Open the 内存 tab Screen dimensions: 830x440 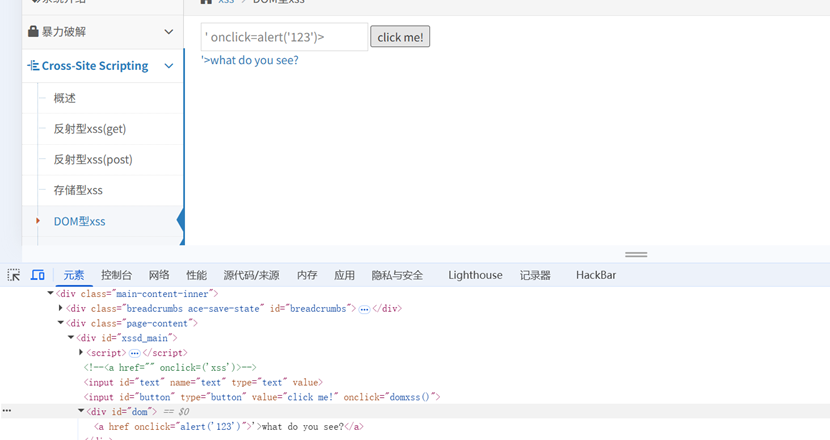click(307, 275)
